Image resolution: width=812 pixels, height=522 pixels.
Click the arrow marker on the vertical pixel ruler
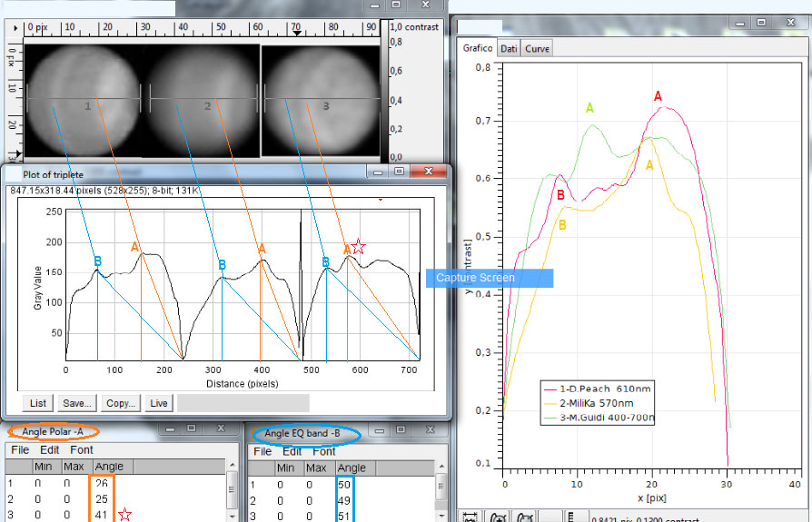click(18, 153)
